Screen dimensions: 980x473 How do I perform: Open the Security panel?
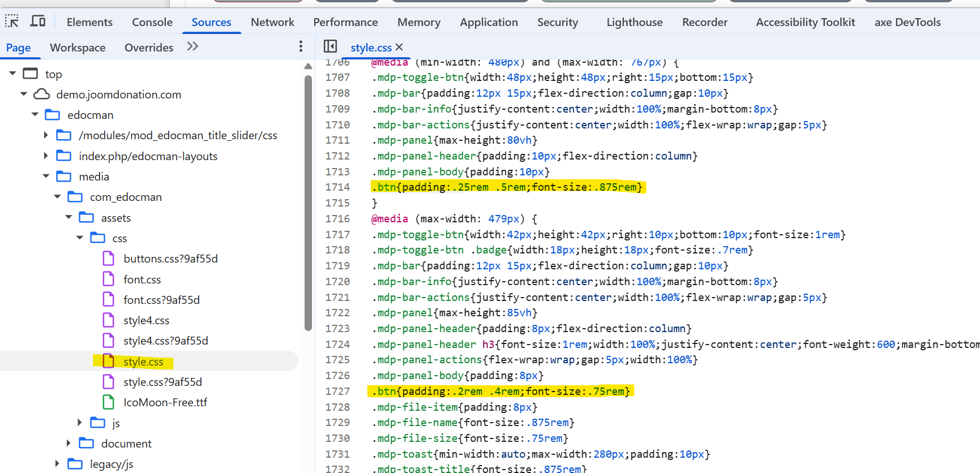(558, 22)
